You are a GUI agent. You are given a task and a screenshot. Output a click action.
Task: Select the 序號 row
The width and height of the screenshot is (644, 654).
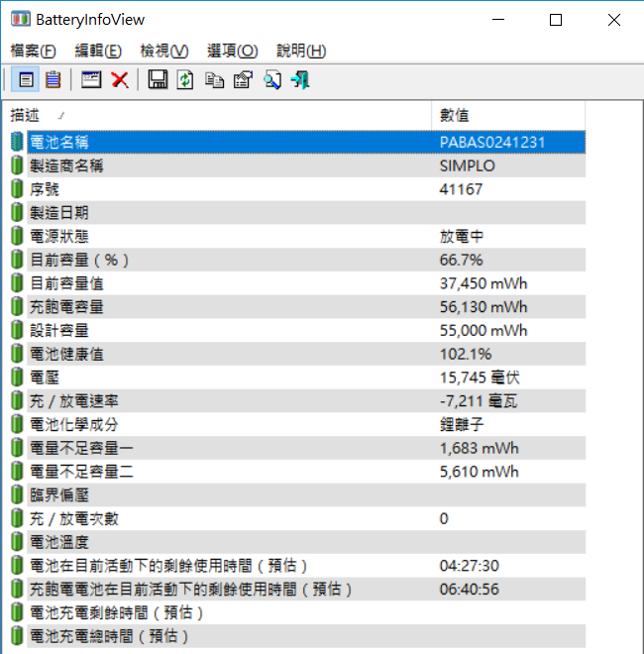pos(298,189)
